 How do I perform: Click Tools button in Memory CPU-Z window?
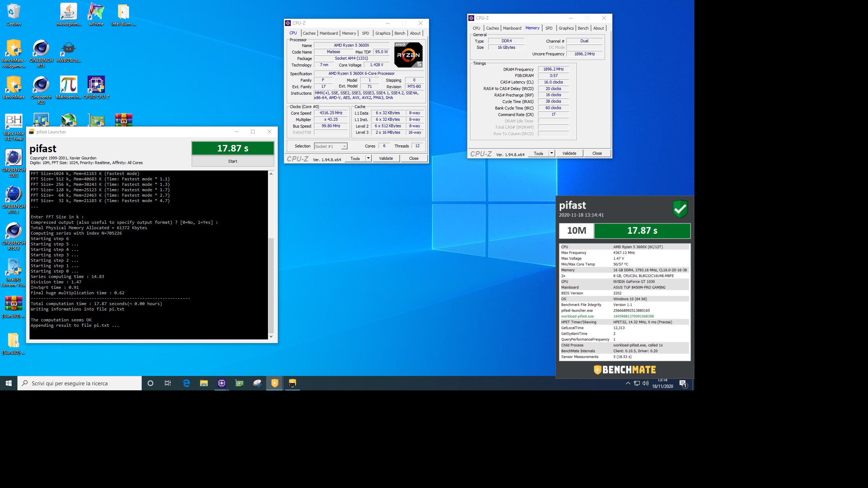pyautogui.click(x=539, y=153)
